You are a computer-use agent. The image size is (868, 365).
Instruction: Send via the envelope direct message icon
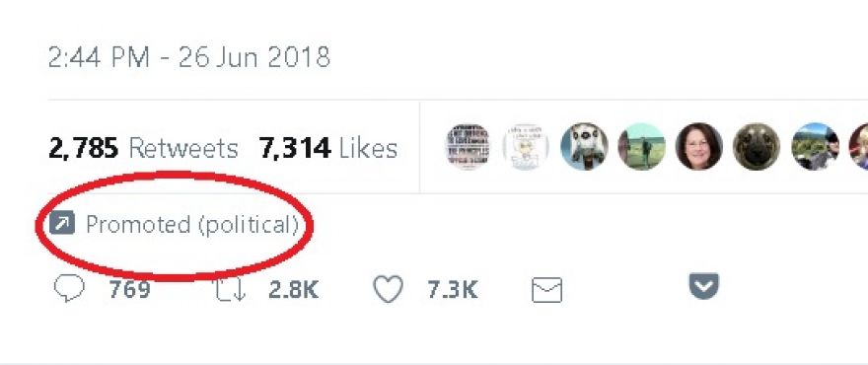pos(546,290)
